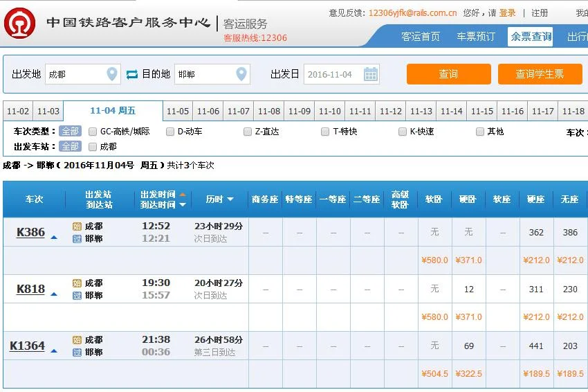Select the 11-04 周五 date tab
This screenshot has height=392, width=588.
pos(113,111)
